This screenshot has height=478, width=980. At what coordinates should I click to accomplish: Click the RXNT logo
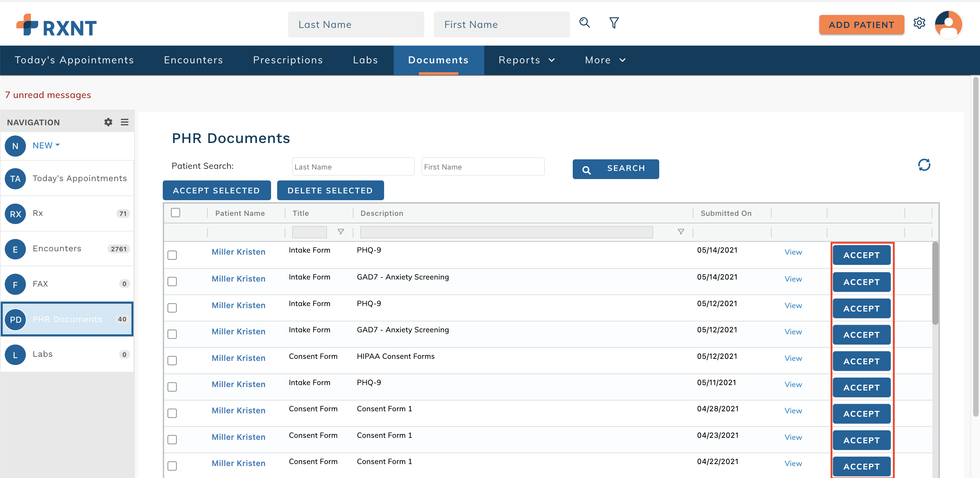coord(56,26)
